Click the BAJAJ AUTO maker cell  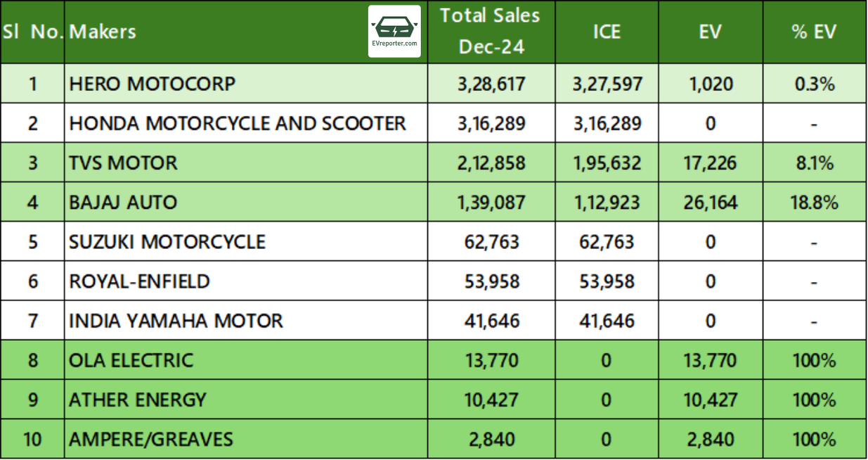[x=246, y=202]
